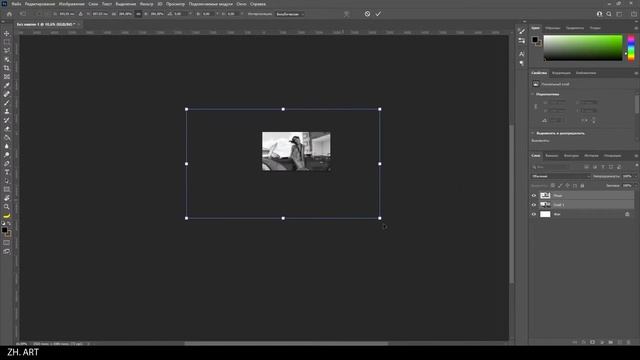Image resolution: width=640 pixels, height=360 pixels.
Task: Click the layer effects fx icon
Action: tap(584, 342)
